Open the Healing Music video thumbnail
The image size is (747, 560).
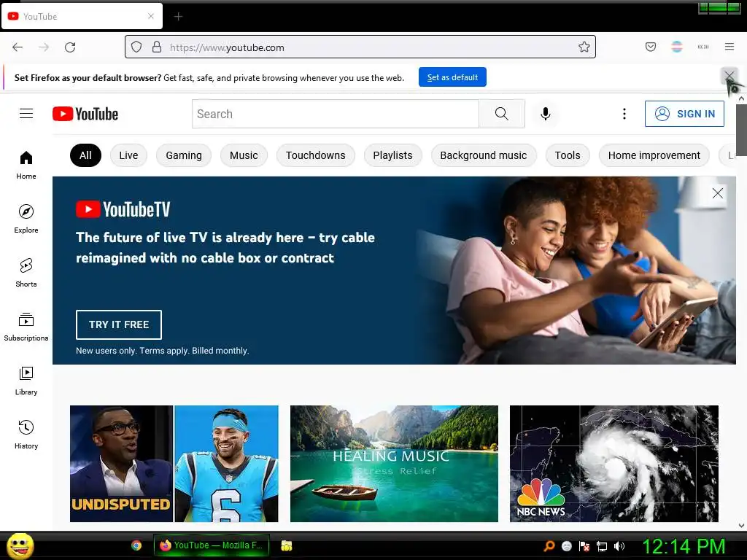(394, 464)
